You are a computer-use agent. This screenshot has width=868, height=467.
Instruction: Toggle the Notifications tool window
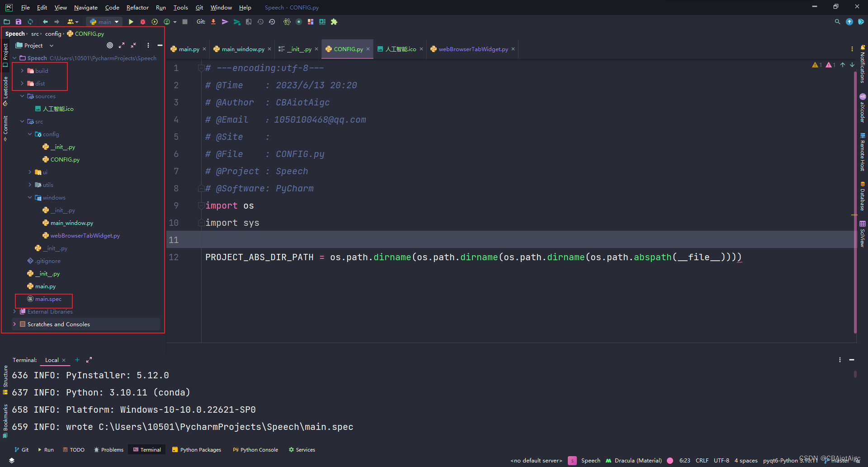863,64
